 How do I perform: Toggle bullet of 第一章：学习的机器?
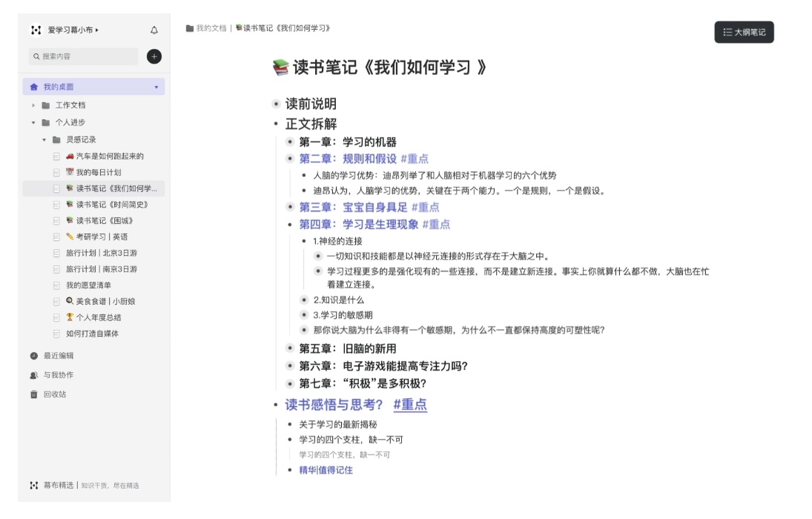coord(290,142)
